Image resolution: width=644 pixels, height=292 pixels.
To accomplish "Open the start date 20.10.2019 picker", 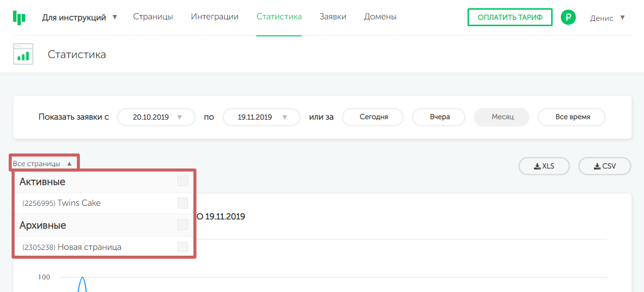I will click(x=156, y=117).
